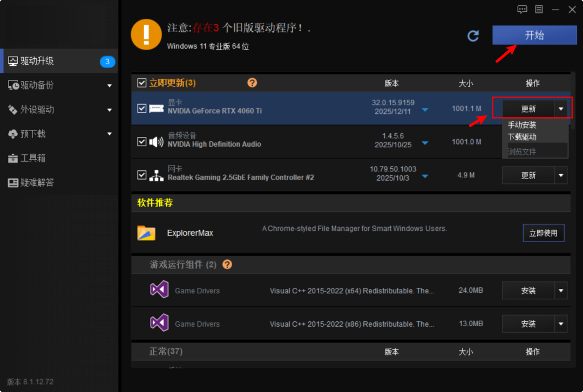Click the 驱动备份 sidebar icon

click(13, 85)
